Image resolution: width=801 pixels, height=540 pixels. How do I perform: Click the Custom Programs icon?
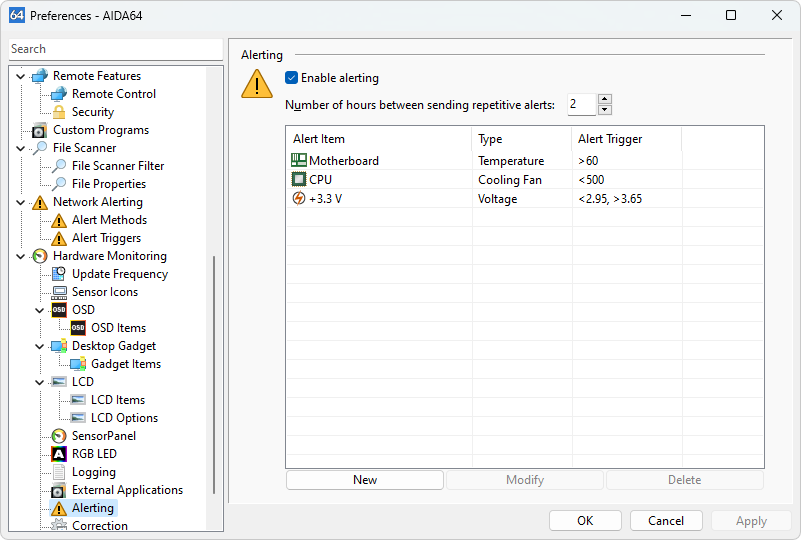pos(40,130)
